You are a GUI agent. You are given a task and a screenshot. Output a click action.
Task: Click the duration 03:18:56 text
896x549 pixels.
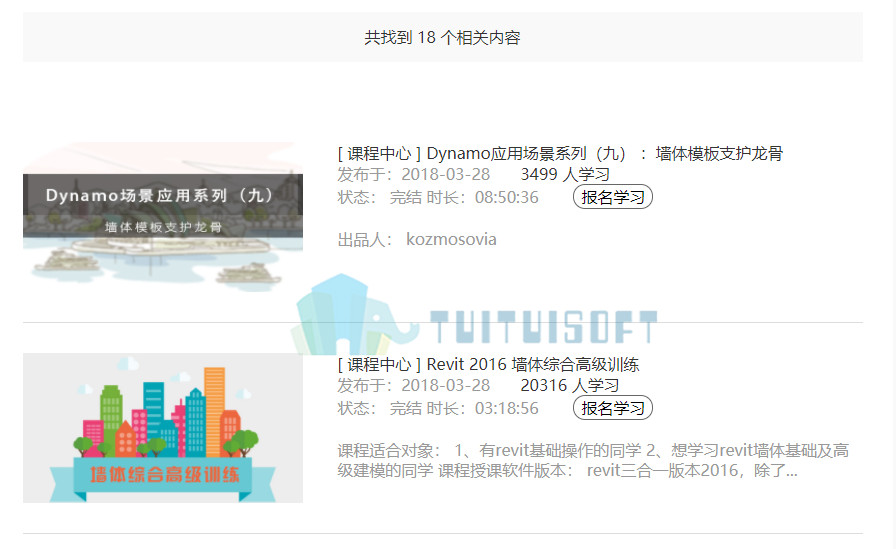point(506,408)
